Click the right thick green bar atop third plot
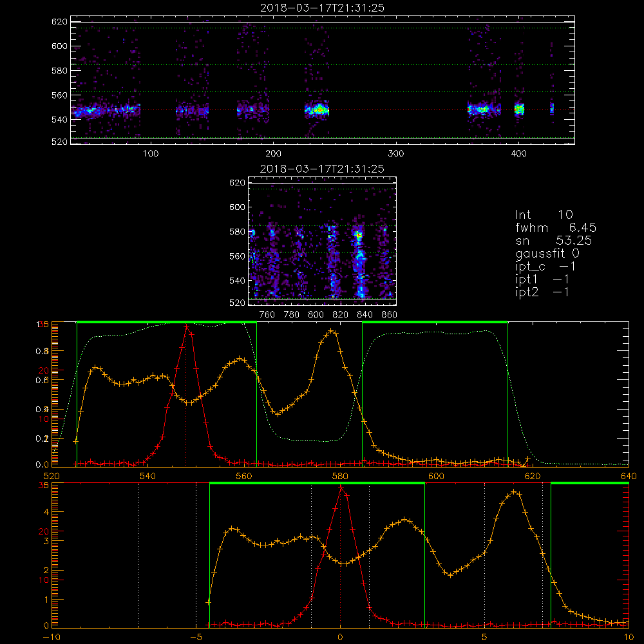 435,323
